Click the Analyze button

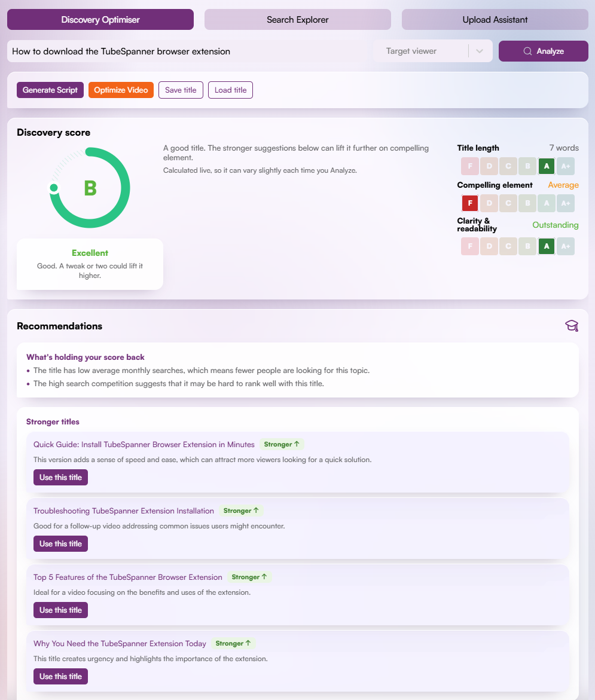[x=543, y=51]
